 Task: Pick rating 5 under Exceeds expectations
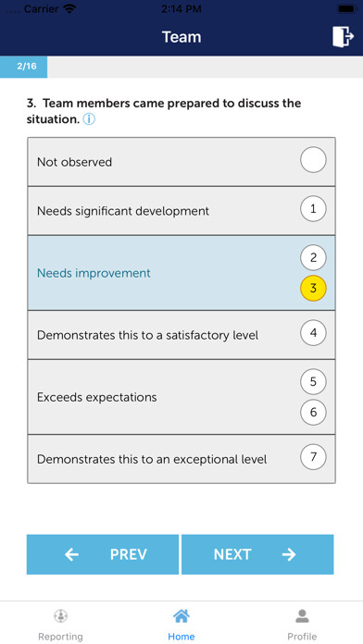click(x=313, y=382)
